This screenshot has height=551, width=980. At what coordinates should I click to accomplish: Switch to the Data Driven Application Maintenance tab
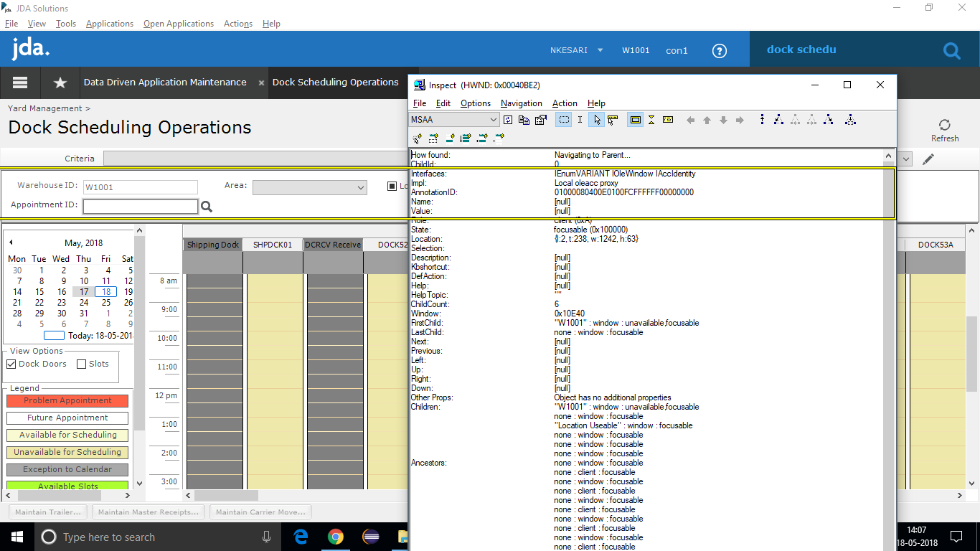click(x=165, y=83)
